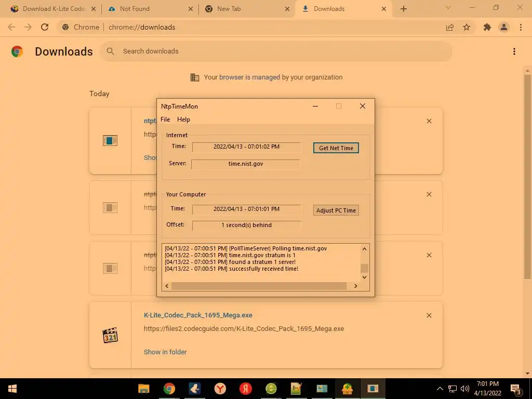Go forward in Chrome

click(x=28, y=27)
